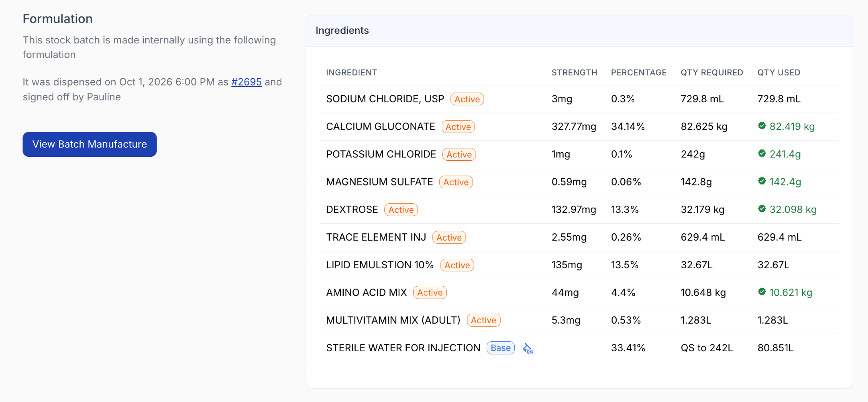Click the 33.41% percentage value
Image resolution: width=868 pixels, height=402 pixels.
(628, 348)
